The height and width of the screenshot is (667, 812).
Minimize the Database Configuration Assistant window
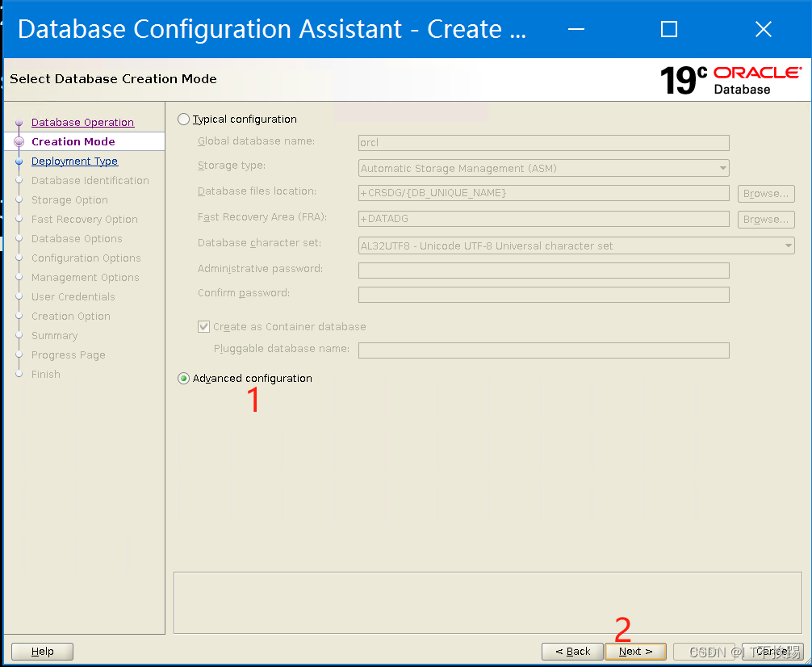(576, 29)
